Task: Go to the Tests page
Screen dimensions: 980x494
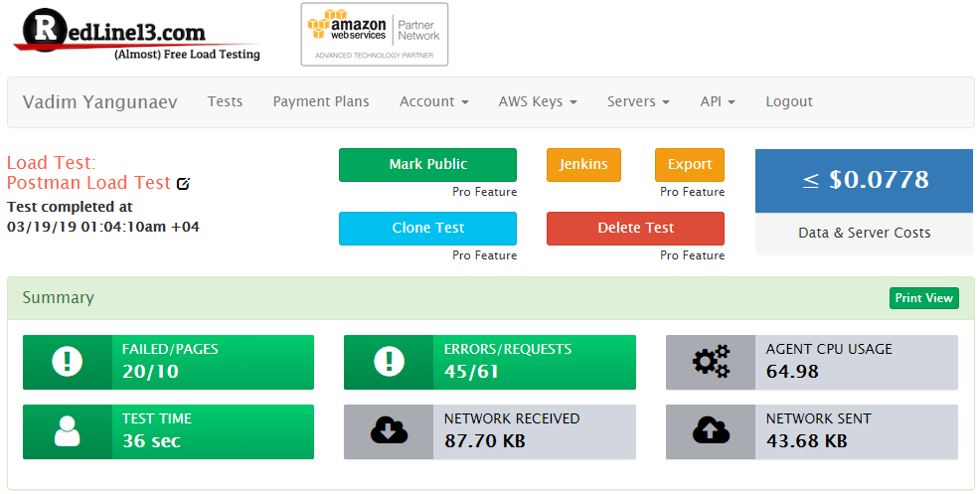Action: click(225, 102)
